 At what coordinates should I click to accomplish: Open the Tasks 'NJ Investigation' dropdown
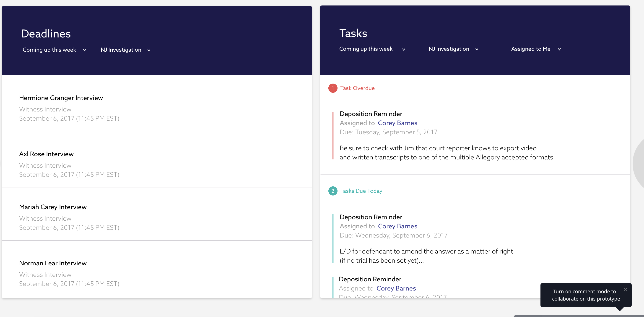[454, 49]
